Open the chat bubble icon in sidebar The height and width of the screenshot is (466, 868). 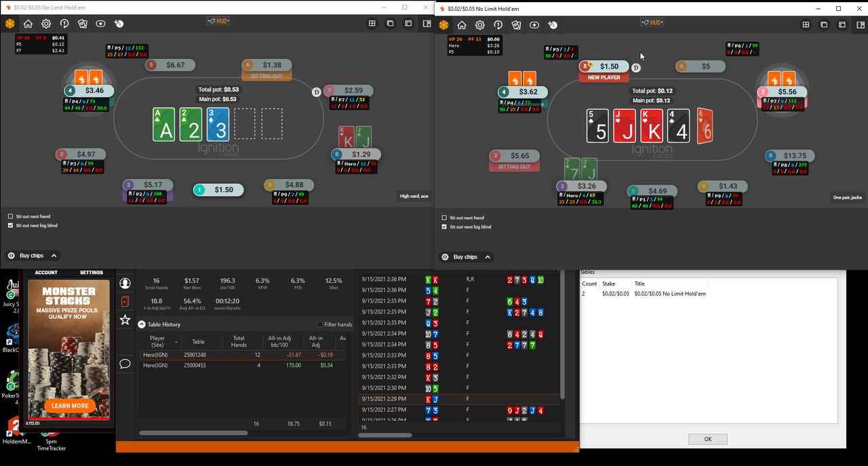click(125, 364)
